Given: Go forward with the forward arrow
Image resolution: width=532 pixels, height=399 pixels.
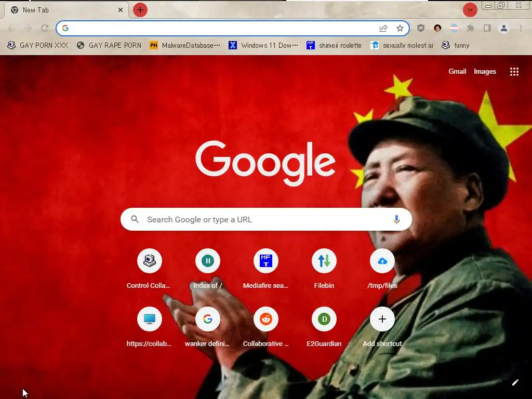Looking at the screenshot, I should pos(28,28).
